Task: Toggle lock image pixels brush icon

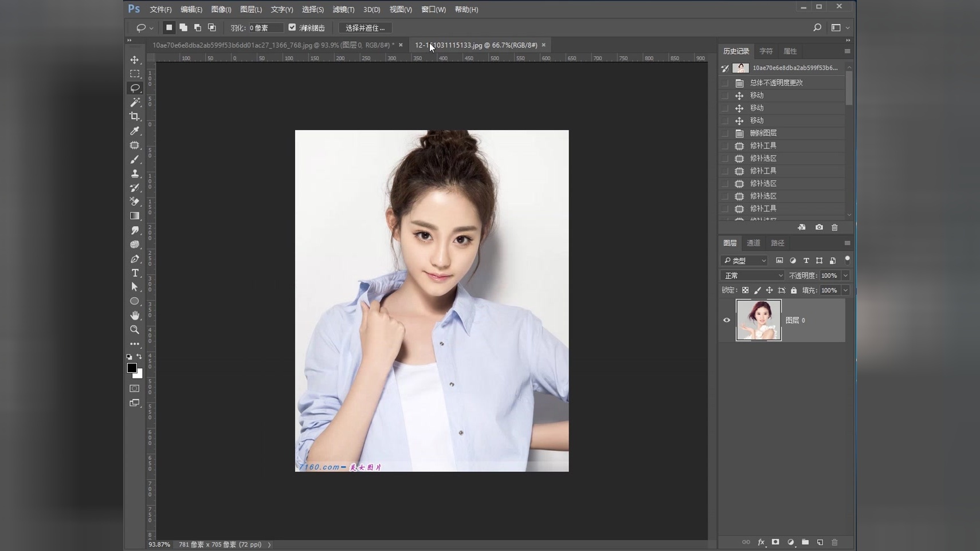Action: pyautogui.click(x=758, y=290)
